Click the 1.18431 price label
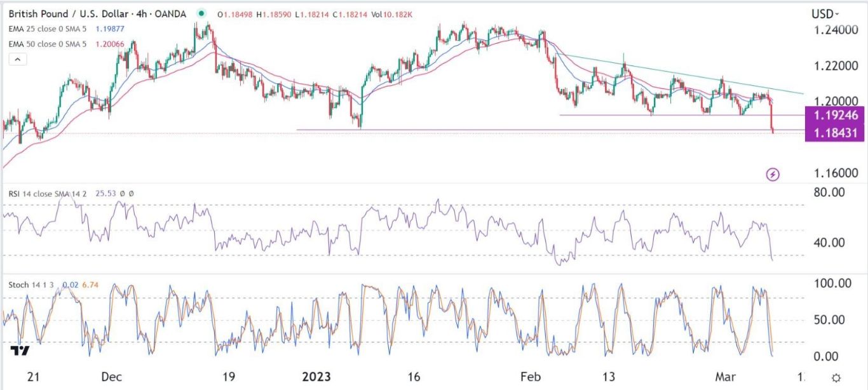 click(834, 133)
